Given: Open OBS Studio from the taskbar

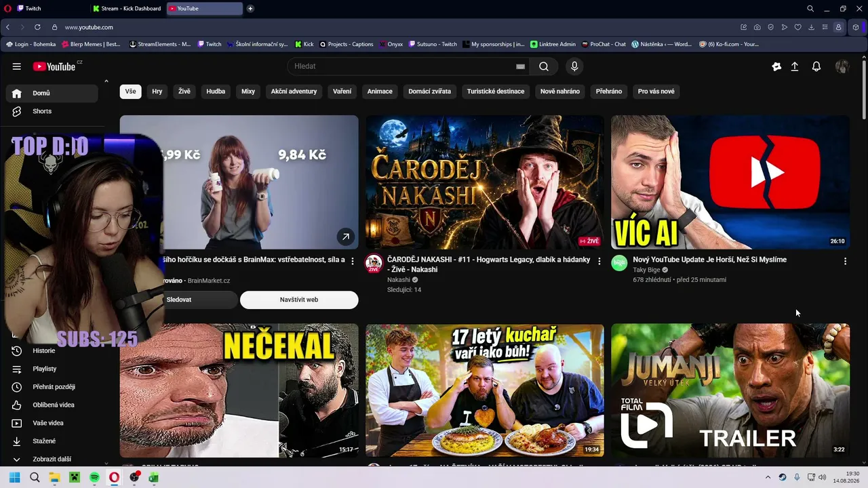Looking at the screenshot, I should [x=134, y=478].
